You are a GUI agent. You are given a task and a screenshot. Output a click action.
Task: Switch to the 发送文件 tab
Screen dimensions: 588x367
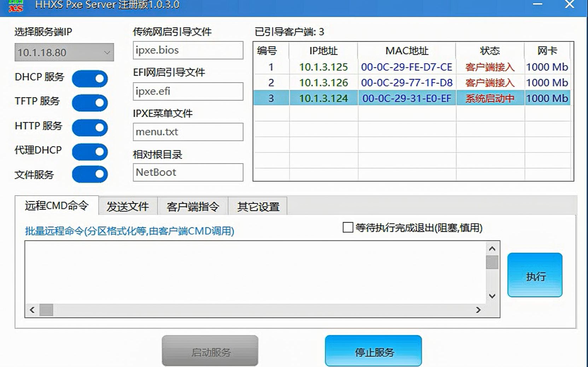tap(128, 207)
